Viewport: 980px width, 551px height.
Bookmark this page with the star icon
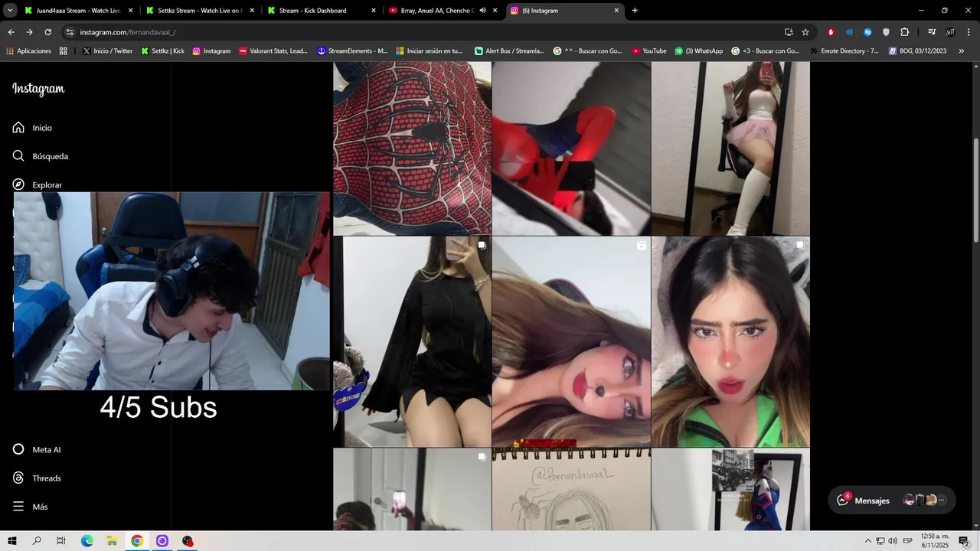[805, 32]
